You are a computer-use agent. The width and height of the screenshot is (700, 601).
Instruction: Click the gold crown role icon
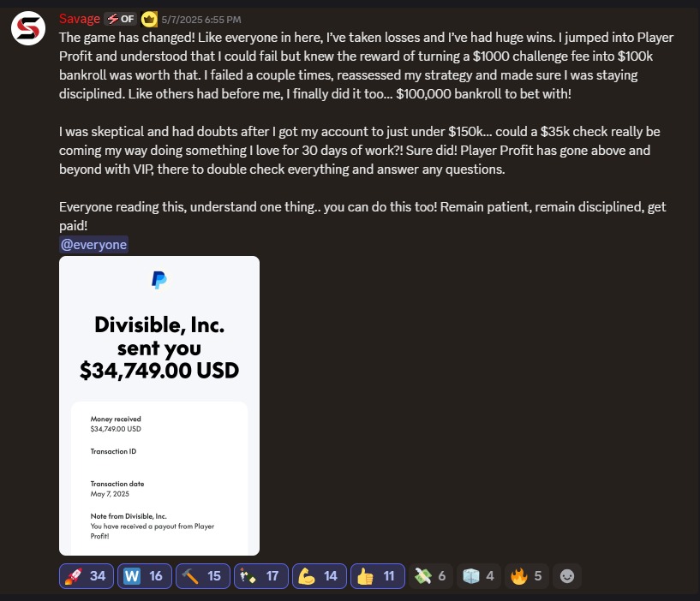click(x=149, y=19)
